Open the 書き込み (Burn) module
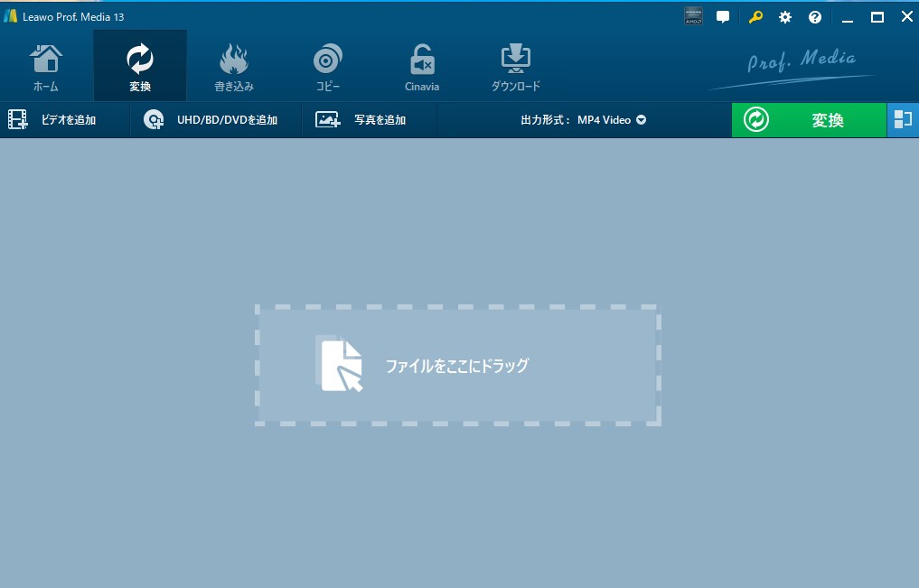919x588 pixels. click(x=234, y=68)
